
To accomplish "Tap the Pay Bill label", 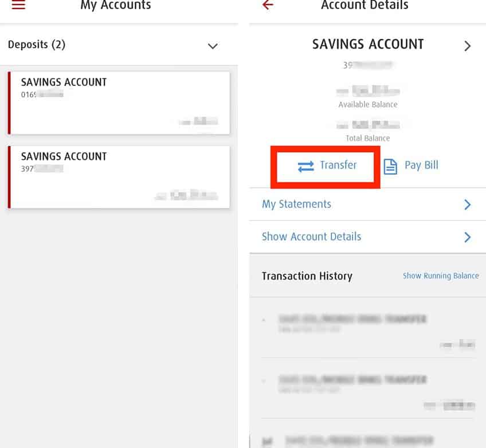I will (x=421, y=165).
